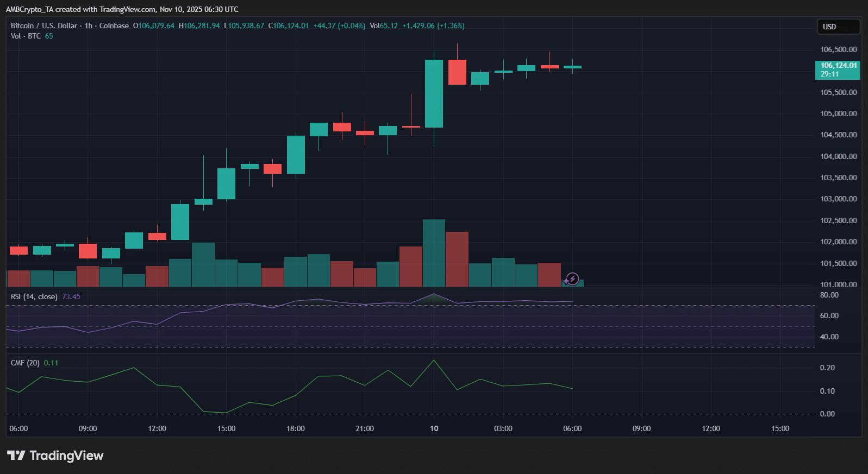
Task: Click the 80.00 level on RSI scale
Action: tap(829, 295)
